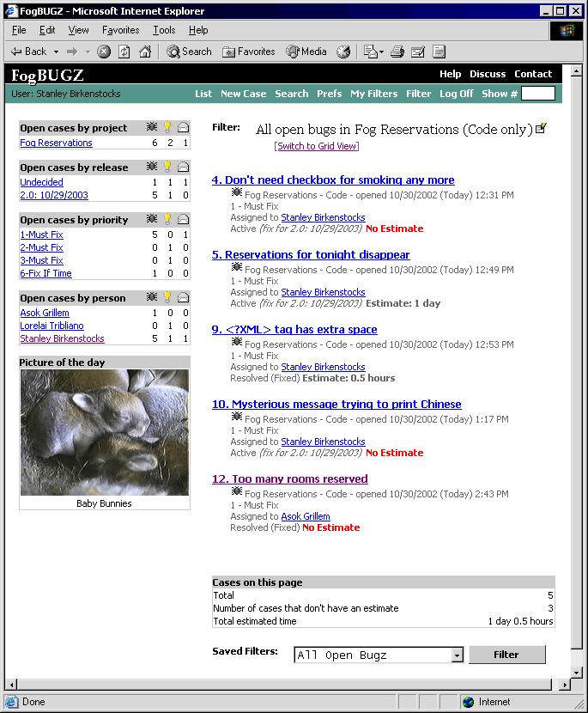Click the Internet zone globe icon

click(x=468, y=702)
